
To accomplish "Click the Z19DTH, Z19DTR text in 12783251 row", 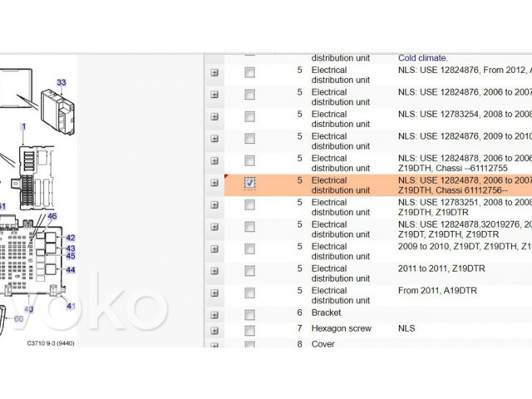I will pos(433,213).
